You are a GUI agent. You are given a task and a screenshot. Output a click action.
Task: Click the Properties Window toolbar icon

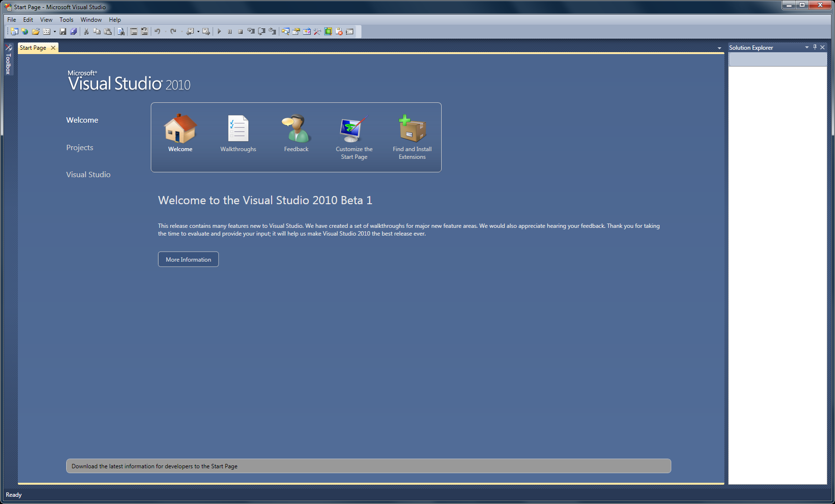point(296,31)
